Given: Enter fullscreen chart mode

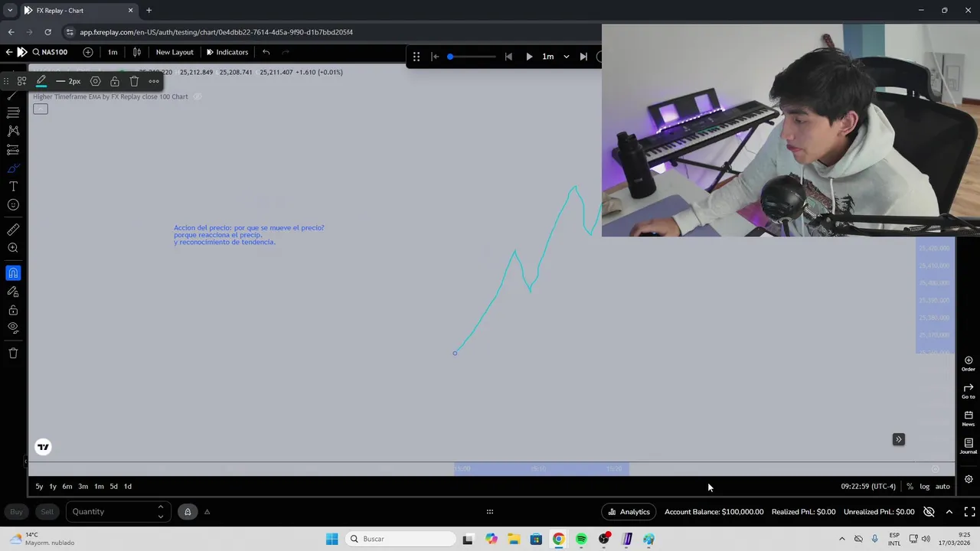Looking at the screenshot, I should [x=969, y=511].
